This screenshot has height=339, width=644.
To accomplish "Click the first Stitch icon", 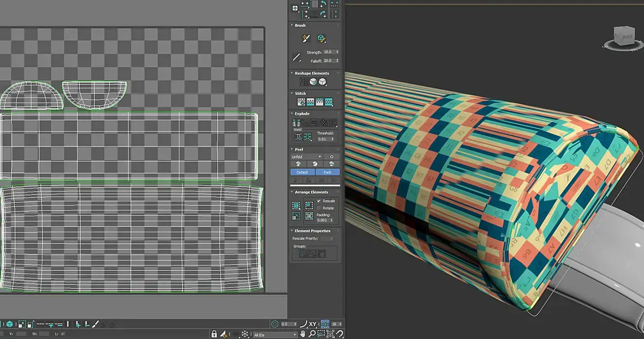I will click(301, 102).
